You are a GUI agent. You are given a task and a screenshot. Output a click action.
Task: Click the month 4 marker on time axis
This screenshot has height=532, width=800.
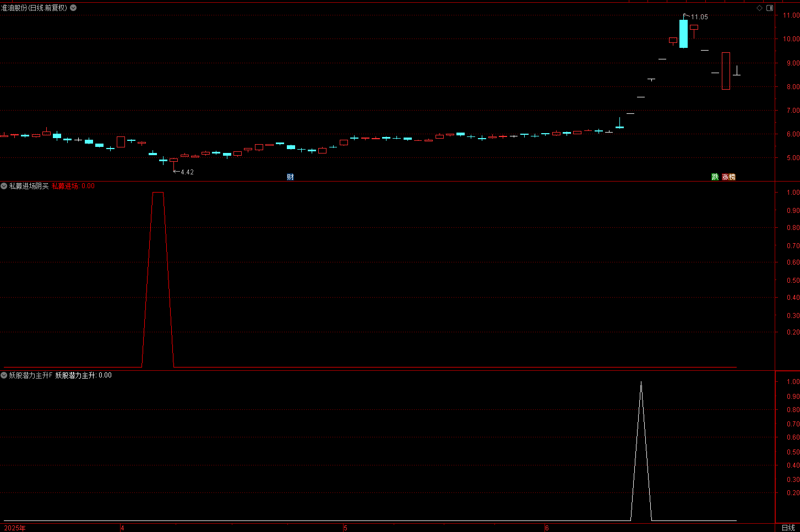click(122, 528)
